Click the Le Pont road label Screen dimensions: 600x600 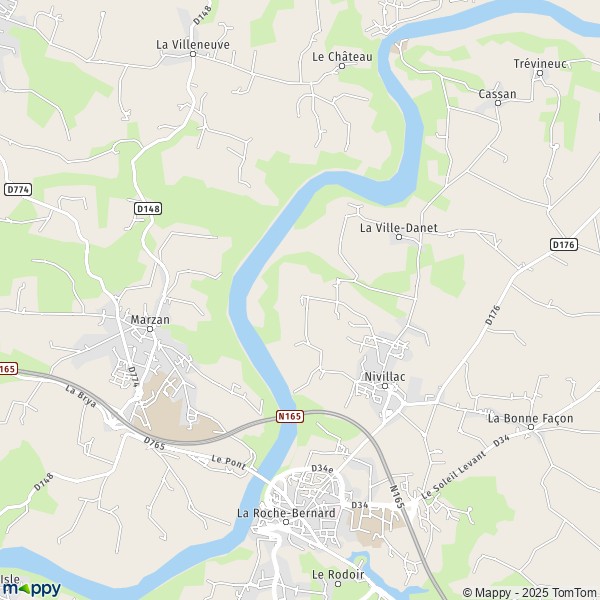tap(228, 462)
